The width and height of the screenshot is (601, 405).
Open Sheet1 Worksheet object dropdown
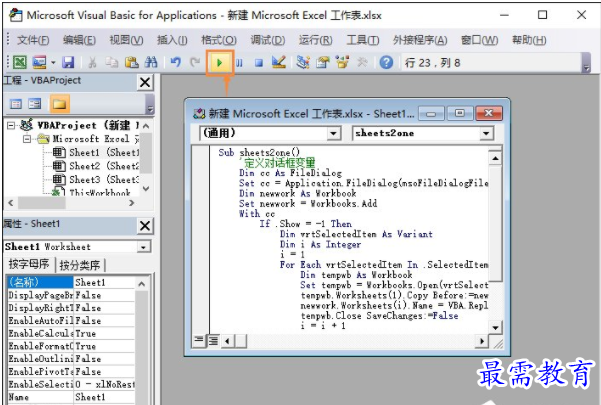pyautogui.click(x=144, y=247)
